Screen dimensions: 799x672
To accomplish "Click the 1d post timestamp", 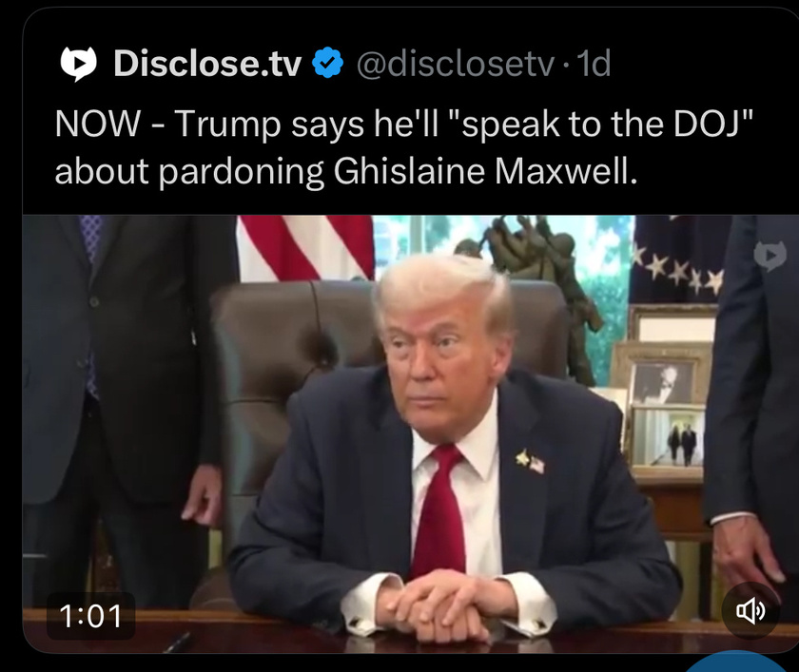I will pyautogui.click(x=594, y=64).
